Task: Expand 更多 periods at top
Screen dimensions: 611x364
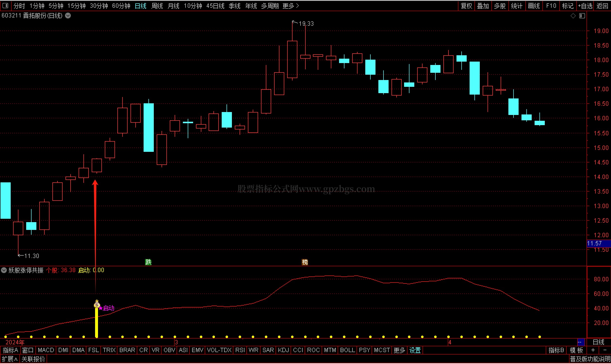Action: coord(291,6)
